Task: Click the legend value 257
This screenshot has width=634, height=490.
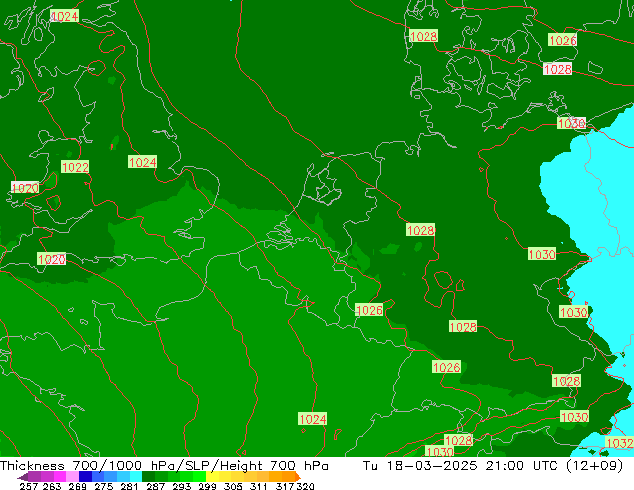Action: tap(29, 486)
